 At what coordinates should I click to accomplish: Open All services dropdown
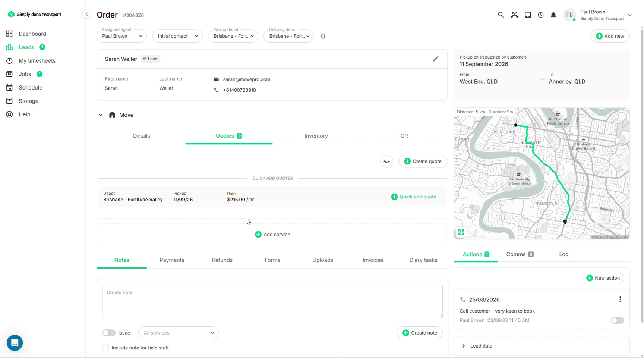click(x=179, y=333)
